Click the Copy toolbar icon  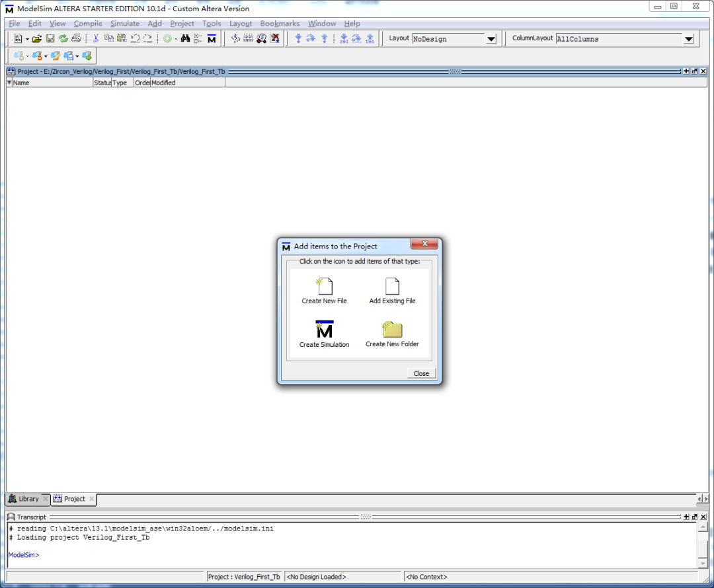pyautogui.click(x=109, y=39)
